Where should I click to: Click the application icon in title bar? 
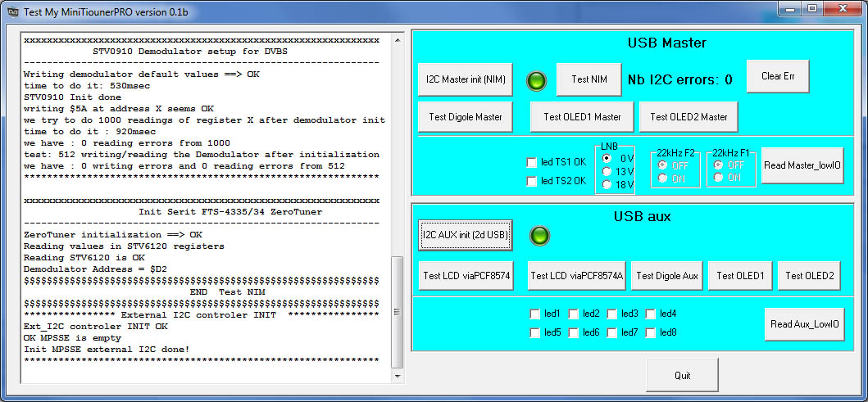(12, 11)
